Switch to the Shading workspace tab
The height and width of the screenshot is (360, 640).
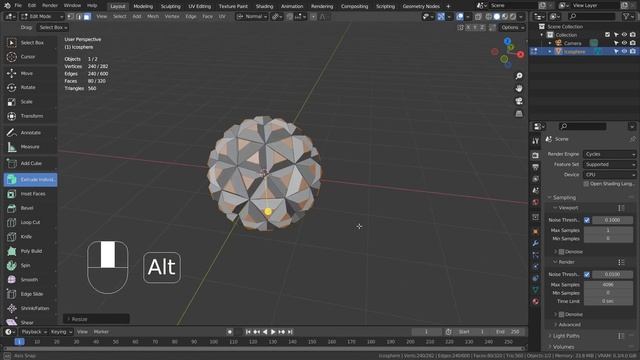264,6
